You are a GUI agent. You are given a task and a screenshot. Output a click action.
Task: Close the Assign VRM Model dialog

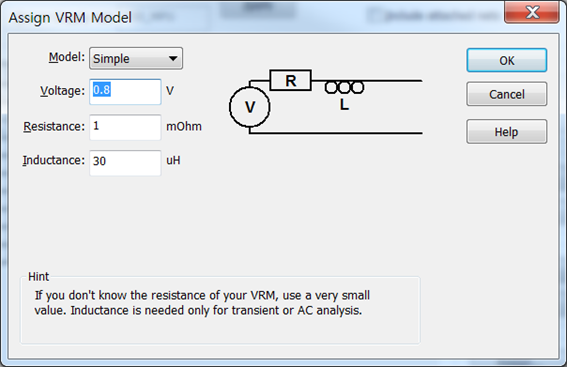[532, 13]
